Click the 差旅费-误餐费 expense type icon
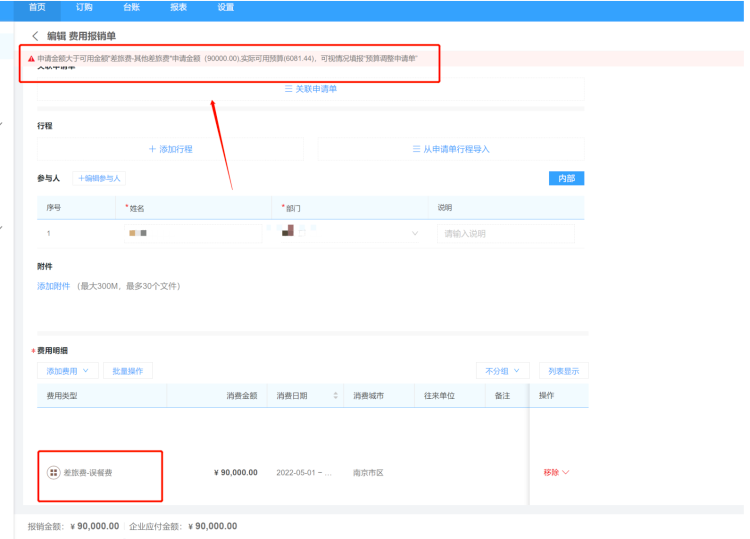750x539 pixels. [53, 472]
